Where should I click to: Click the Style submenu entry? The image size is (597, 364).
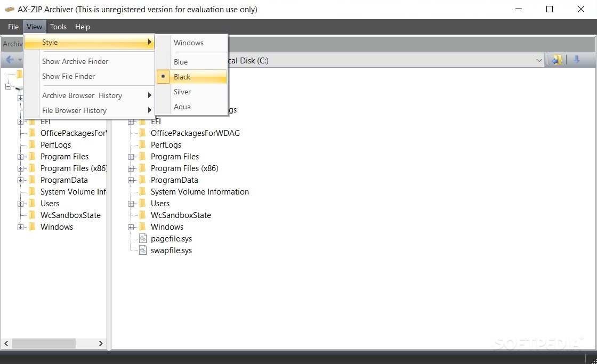click(x=89, y=42)
